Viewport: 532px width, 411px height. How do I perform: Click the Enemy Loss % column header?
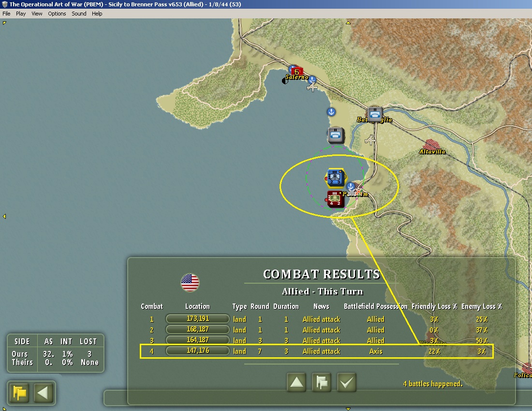482,306
